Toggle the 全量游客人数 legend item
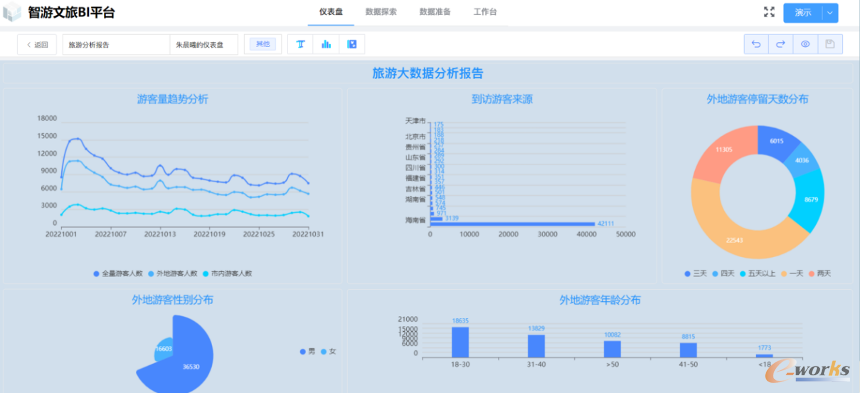 tap(118, 273)
